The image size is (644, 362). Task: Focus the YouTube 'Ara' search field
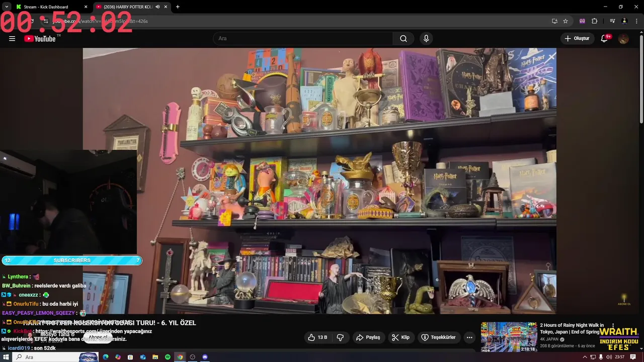[x=303, y=39]
